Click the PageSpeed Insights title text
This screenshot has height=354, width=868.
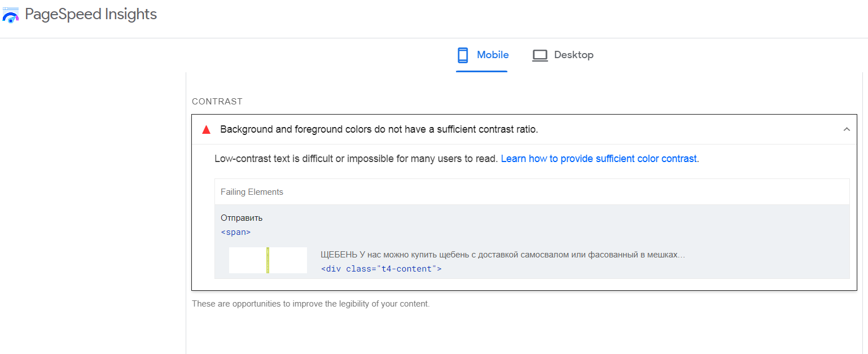(91, 15)
